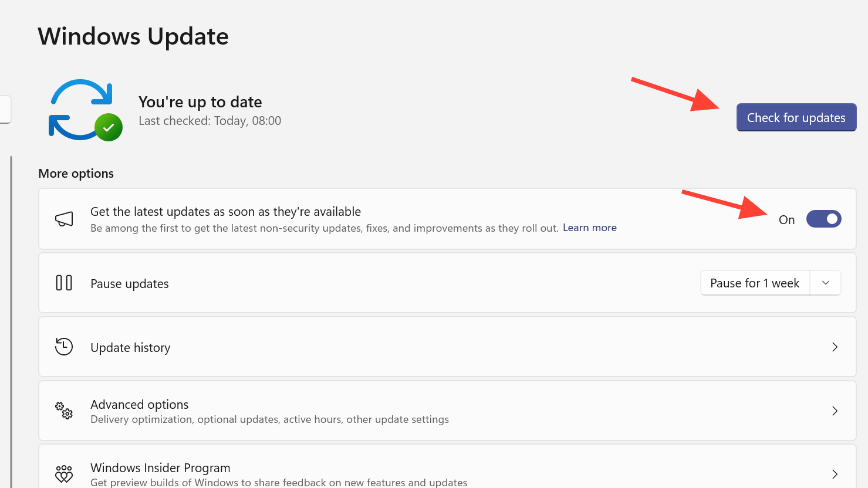Click the More options section heading
Screen dimensions: 868x488
tap(76, 174)
